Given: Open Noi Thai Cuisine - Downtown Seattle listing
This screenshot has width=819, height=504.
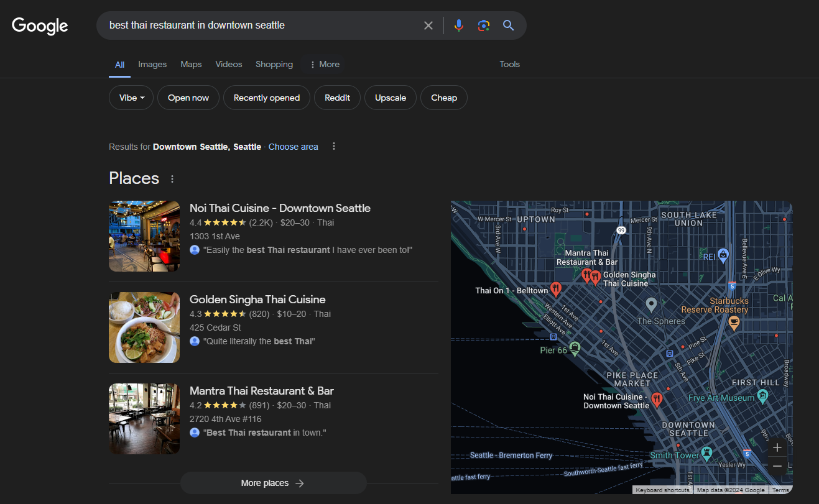Looking at the screenshot, I should click(x=280, y=208).
